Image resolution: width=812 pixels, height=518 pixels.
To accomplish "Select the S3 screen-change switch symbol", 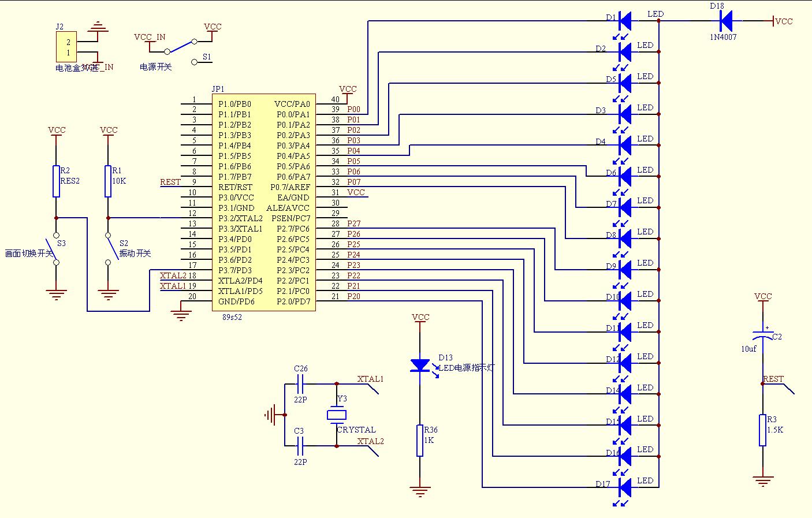I will coord(55,249).
